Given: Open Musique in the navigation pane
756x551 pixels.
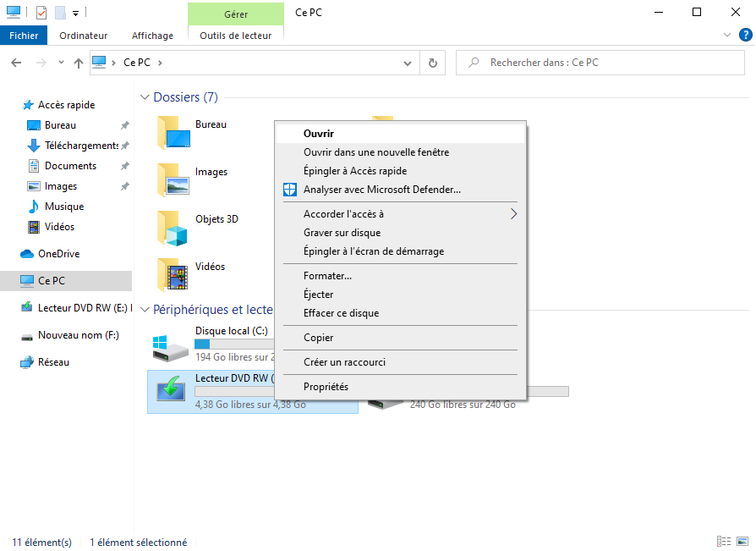Looking at the screenshot, I should (x=64, y=206).
